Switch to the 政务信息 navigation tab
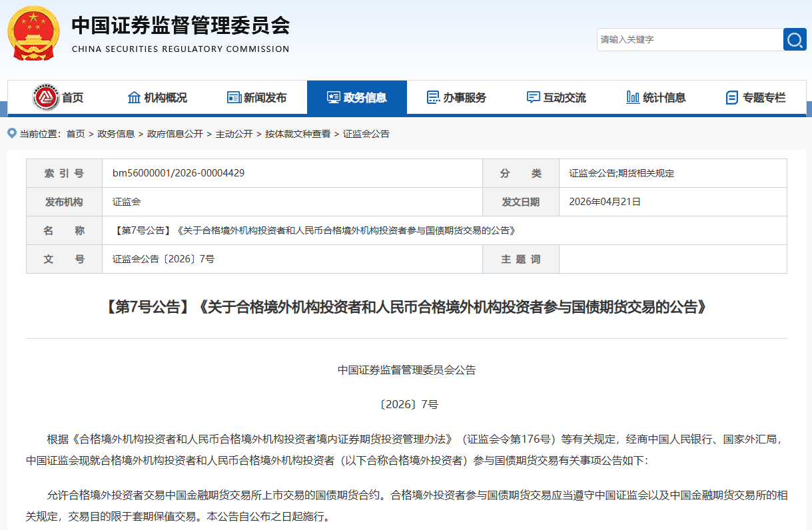This screenshot has width=812, height=530. [x=358, y=97]
